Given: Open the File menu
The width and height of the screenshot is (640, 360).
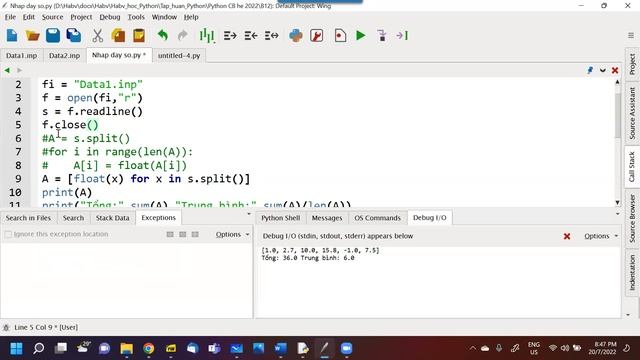Looking at the screenshot, I should (x=10, y=17).
